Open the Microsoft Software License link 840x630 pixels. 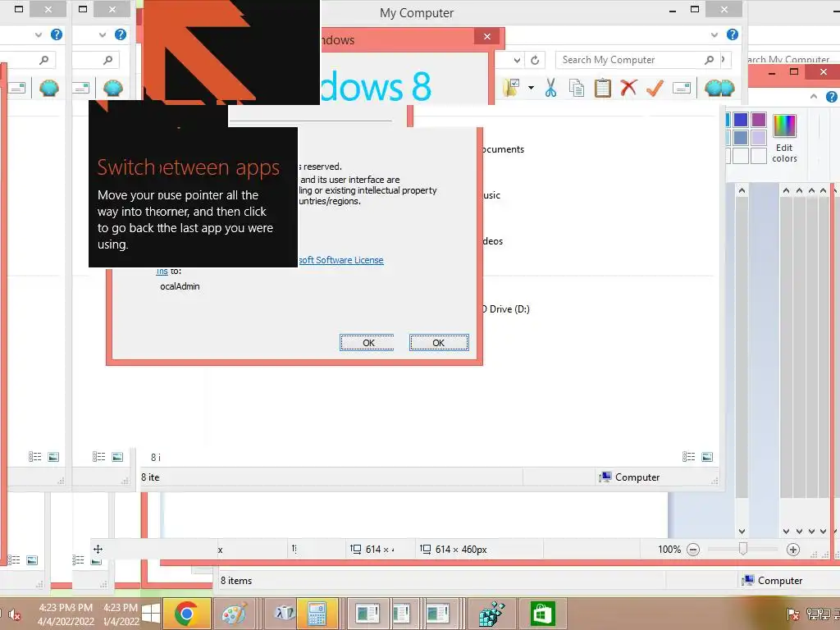pos(341,260)
